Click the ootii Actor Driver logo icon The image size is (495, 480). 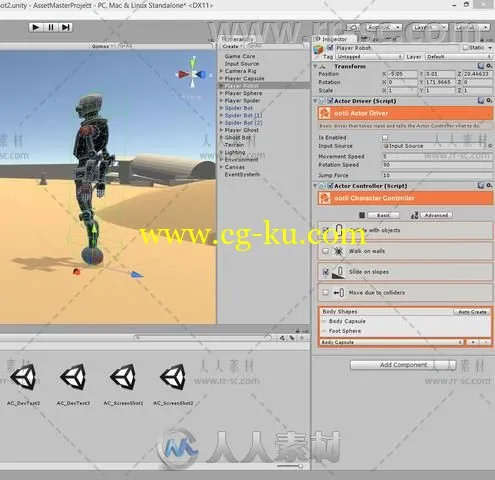tap(324, 113)
